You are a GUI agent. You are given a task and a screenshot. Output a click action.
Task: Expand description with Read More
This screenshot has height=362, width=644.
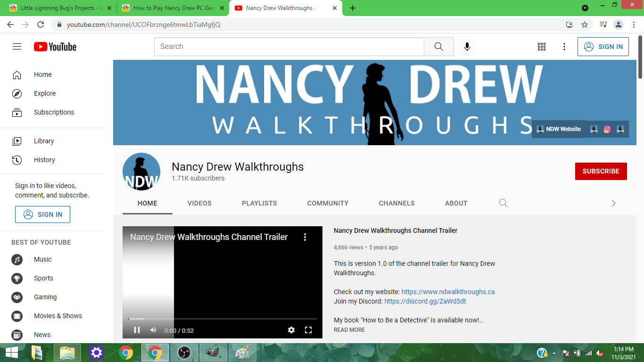click(349, 330)
